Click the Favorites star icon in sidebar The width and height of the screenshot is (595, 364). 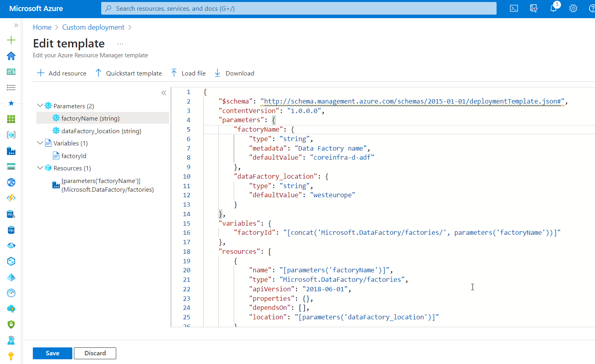[11, 103]
